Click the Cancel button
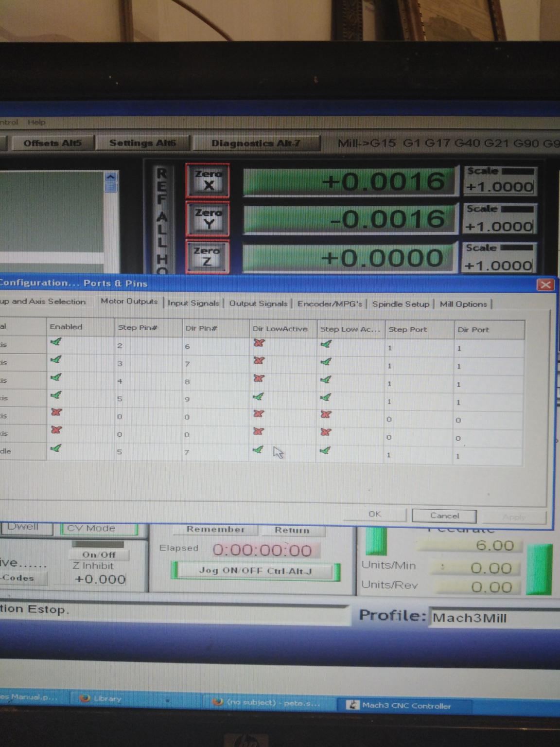Image resolution: width=560 pixels, height=747 pixels. click(444, 516)
